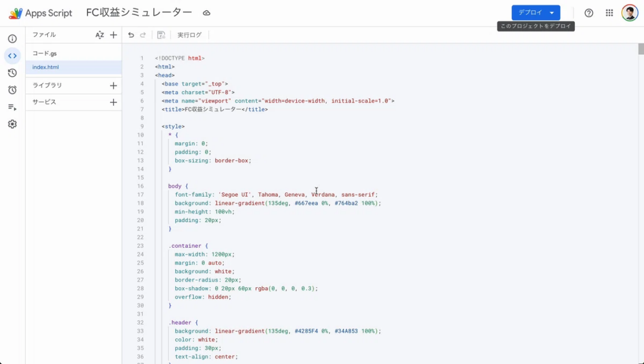The height and width of the screenshot is (364, 644).
Task: Click the project title FC収益シミュレーター
Action: pos(139,13)
